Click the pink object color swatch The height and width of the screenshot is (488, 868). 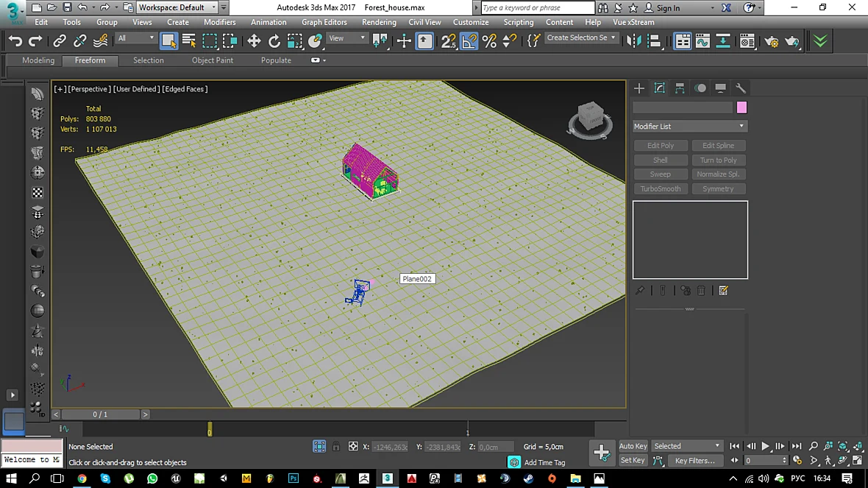(x=741, y=107)
